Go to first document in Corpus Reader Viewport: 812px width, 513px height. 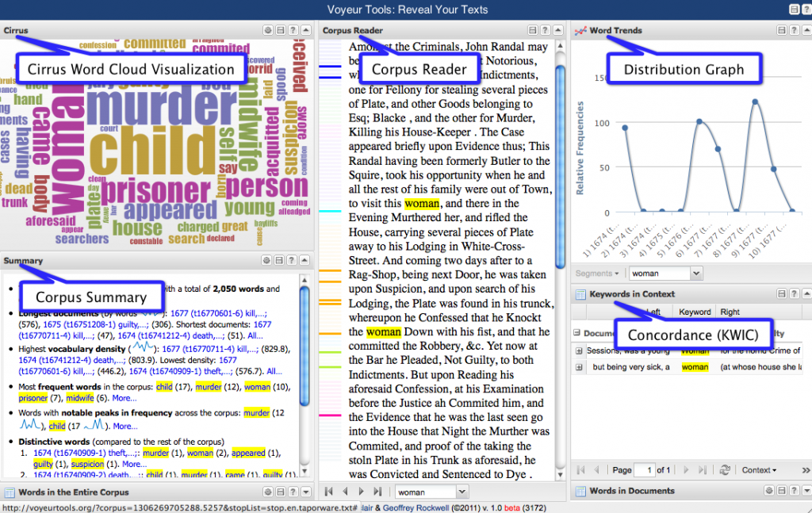(329, 492)
